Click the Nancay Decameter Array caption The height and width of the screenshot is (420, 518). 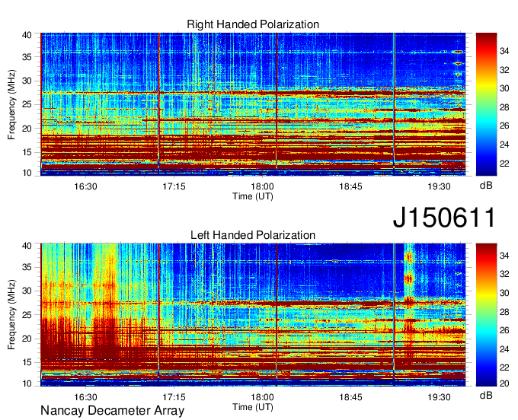pyautogui.click(x=112, y=410)
